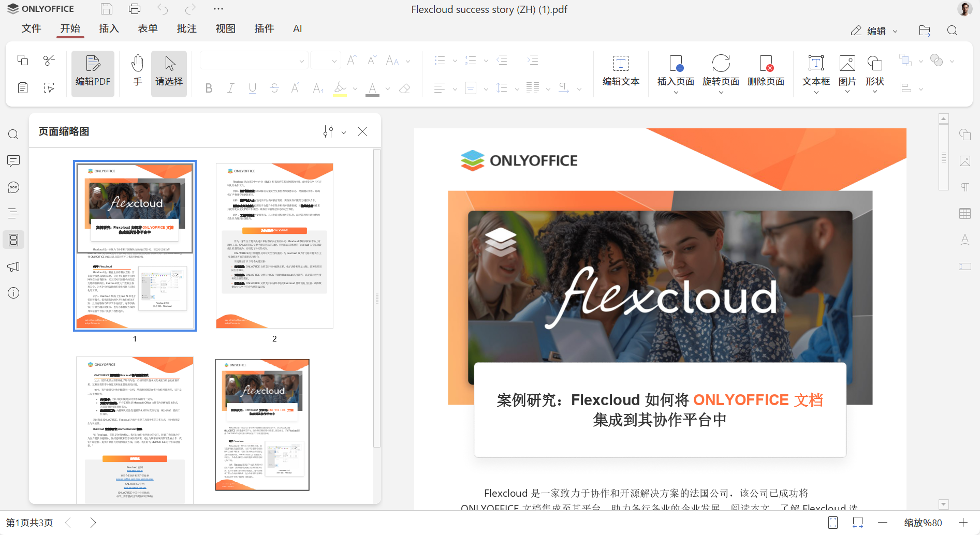Click the 删除页面 button
The image size is (980, 535).
[766, 71]
